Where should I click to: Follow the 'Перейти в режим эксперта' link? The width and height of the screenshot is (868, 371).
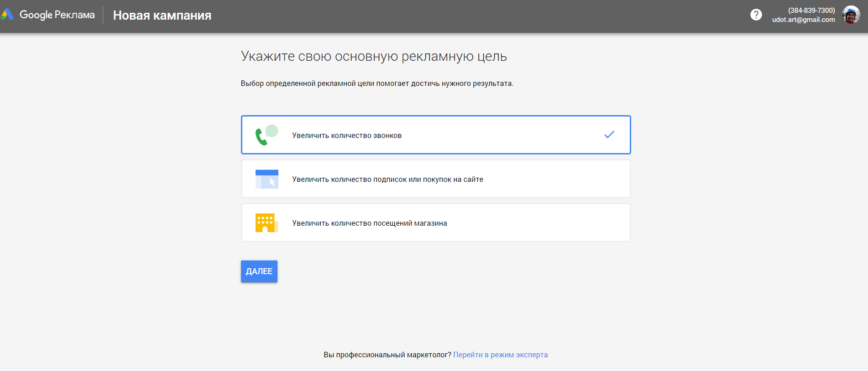[x=500, y=355]
